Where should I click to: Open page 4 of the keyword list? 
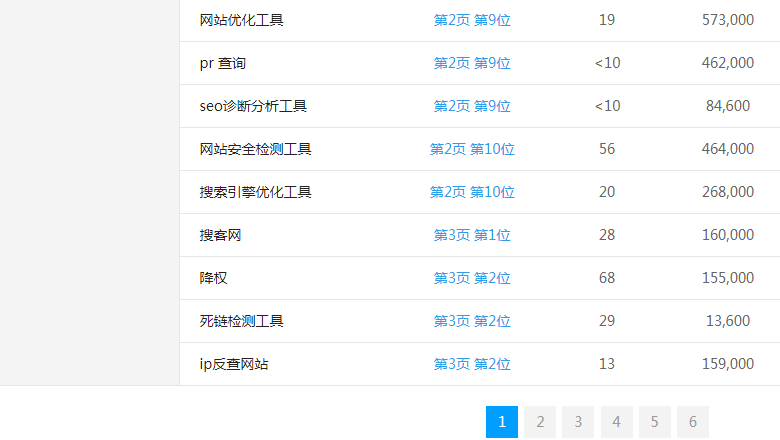pyautogui.click(x=616, y=422)
